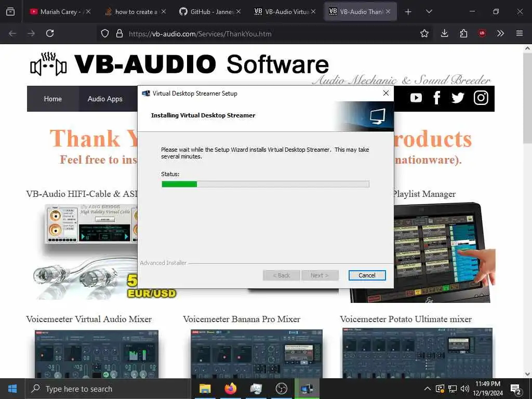Click the Voicemeeter Banana Pro Mixer heading

242,320
